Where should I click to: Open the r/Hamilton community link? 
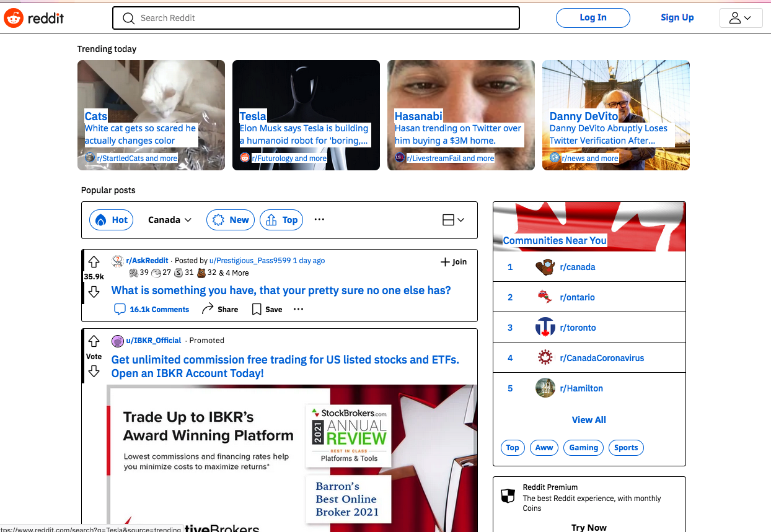click(581, 388)
